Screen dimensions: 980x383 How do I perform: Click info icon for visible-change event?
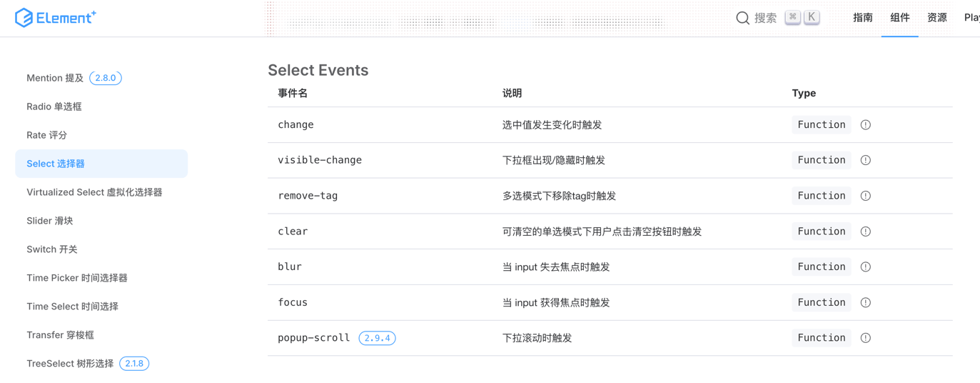tap(865, 160)
